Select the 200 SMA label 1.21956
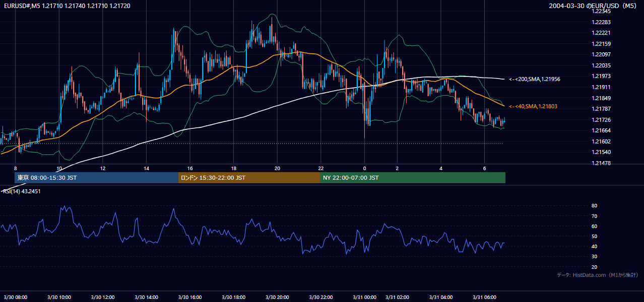 (535, 79)
